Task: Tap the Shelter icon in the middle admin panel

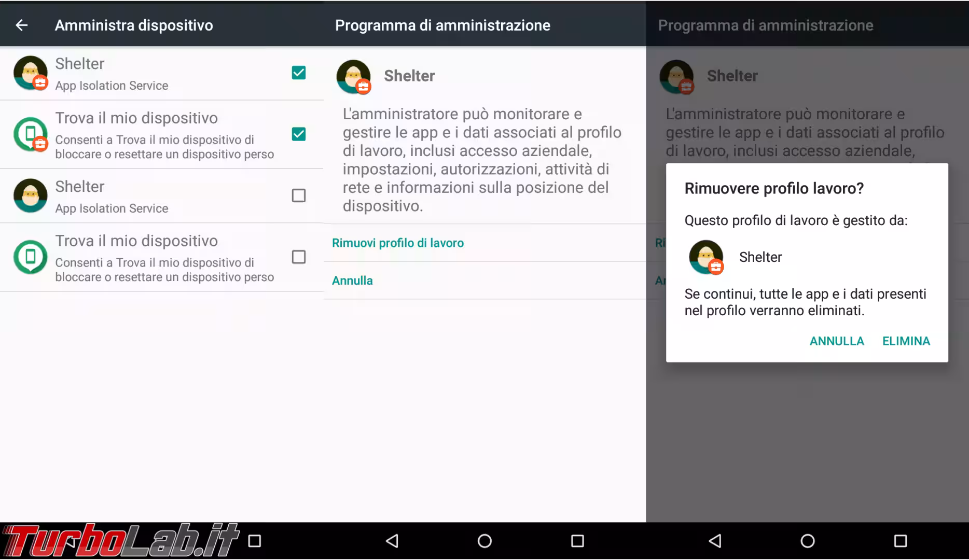Action: coord(354,77)
